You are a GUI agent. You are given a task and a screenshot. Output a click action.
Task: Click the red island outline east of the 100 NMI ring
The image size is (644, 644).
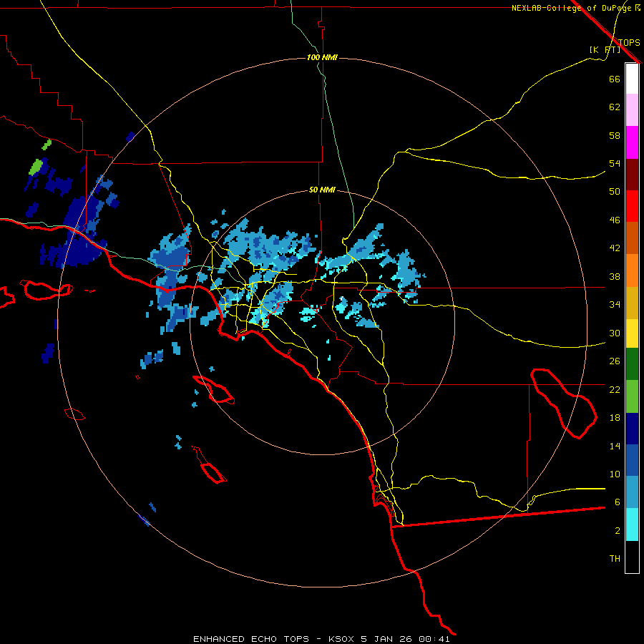point(564,404)
